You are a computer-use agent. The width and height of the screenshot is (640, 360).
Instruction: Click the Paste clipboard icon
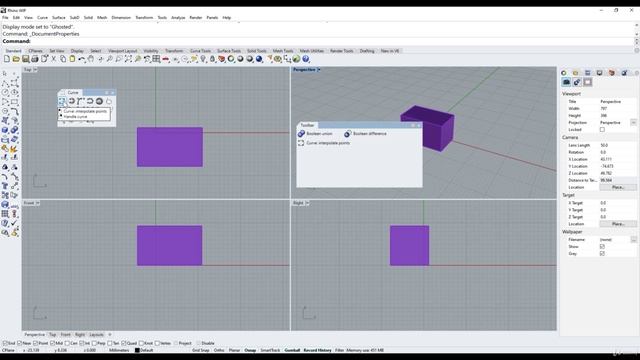pos(72,59)
